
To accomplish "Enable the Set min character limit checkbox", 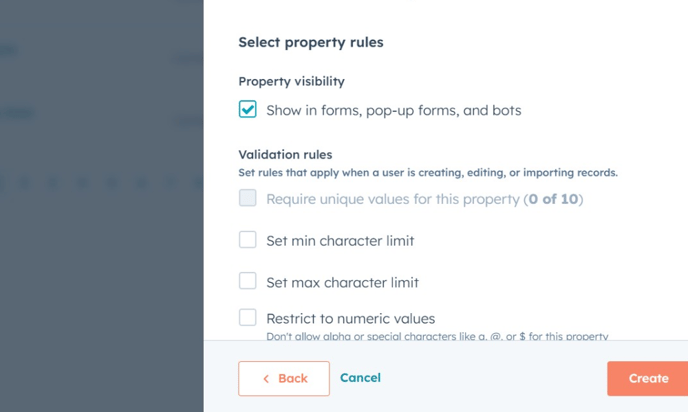I will pos(248,240).
